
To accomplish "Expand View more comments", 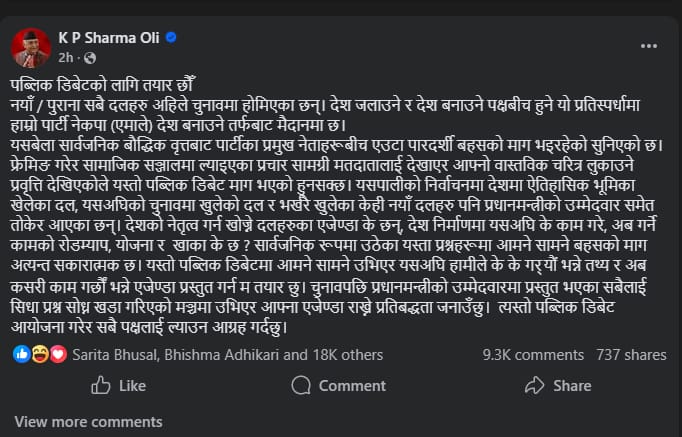I will [88, 421].
